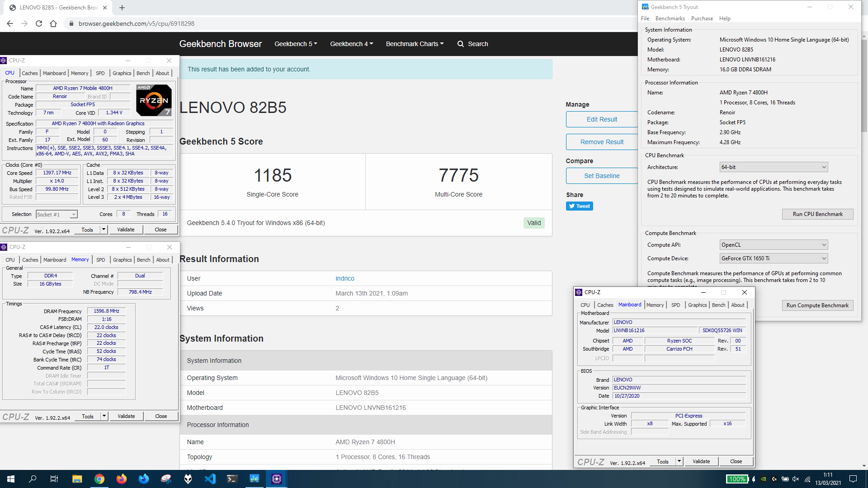The image size is (868, 488).
Task: Open the Windows notification center
Action: (x=853, y=479)
